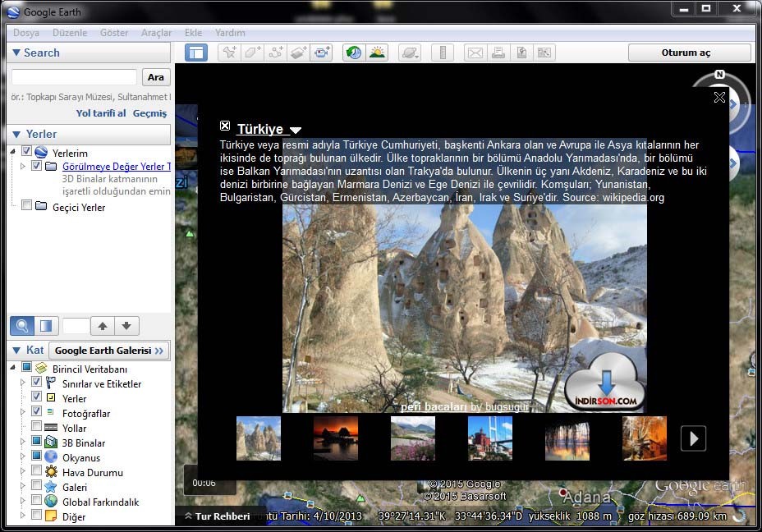Open the Geçmiş link
Image resolution: width=762 pixels, height=532 pixels.
click(149, 112)
